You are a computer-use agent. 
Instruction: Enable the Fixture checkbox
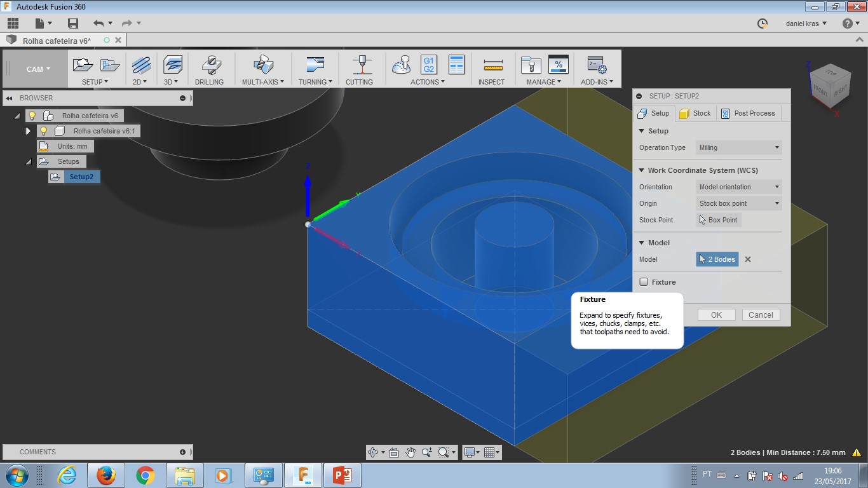(x=644, y=282)
